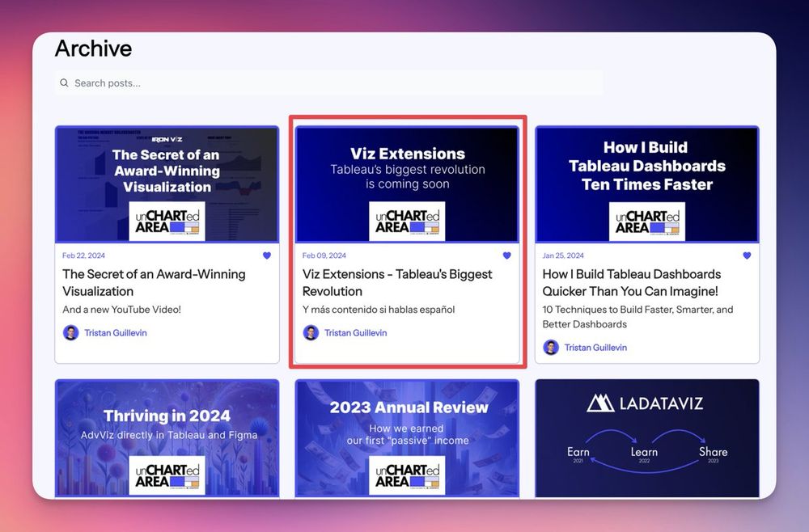This screenshot has height=532, width=809.
Task: Click Tristan Guillevin name under Tableau Dashboards post
Action: click(x=595, y=348)
